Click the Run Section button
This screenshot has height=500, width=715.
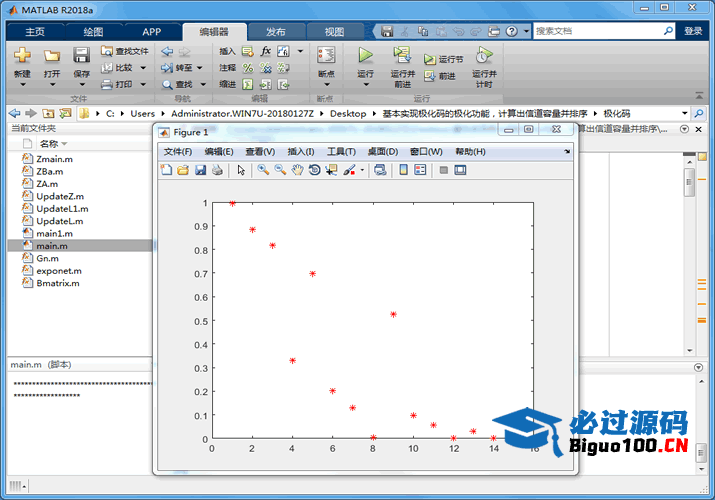[444, 59]
